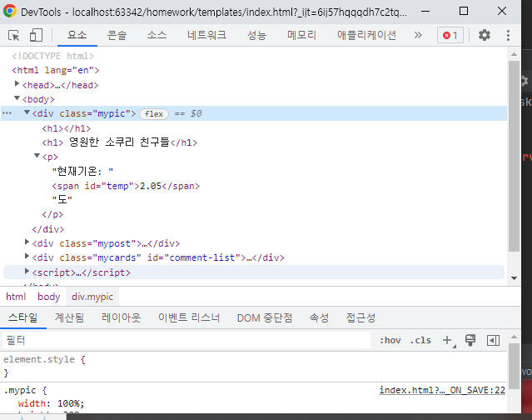Open the three-dot menu beside div.mypic row
The width and height of the screenshot is (532, 420).
7,113
